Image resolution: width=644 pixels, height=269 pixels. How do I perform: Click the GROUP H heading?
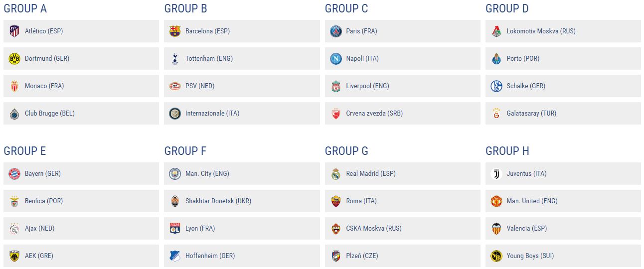pyautogui.click(x=507, y=151)
